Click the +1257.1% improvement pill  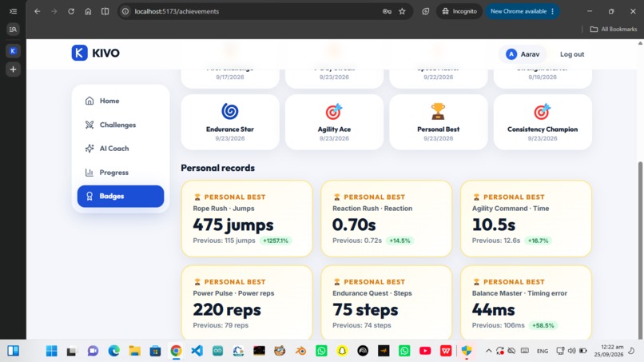point(275,241)
